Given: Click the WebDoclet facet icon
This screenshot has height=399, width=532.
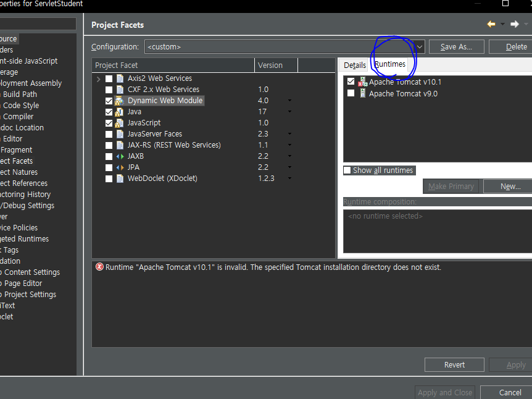Looking at the screenshot, I should (x=120, y=178).
